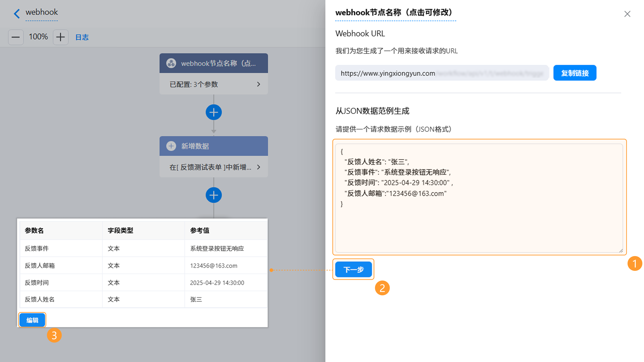Image resolution: width=644 pixels, height=362 pixels.
Task: Close the webhook settings panel
Action: coord(627,14)
